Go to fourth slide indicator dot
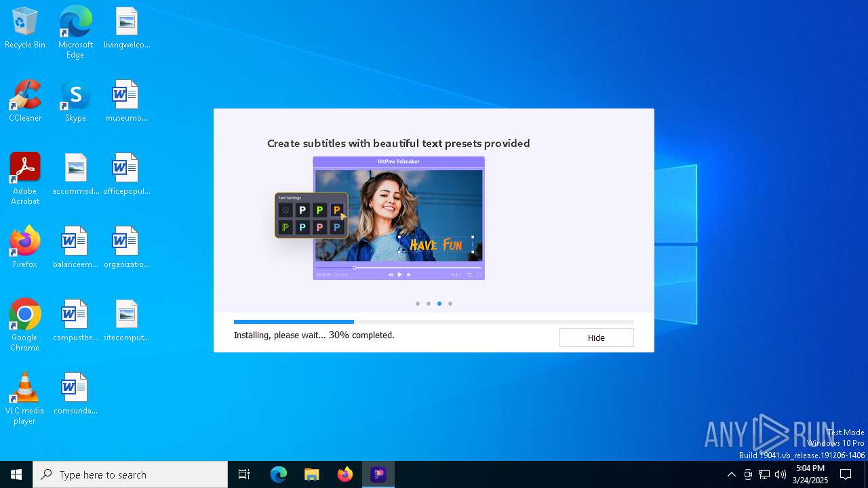The width and height of the screenshot is (868, 488). 450,304
